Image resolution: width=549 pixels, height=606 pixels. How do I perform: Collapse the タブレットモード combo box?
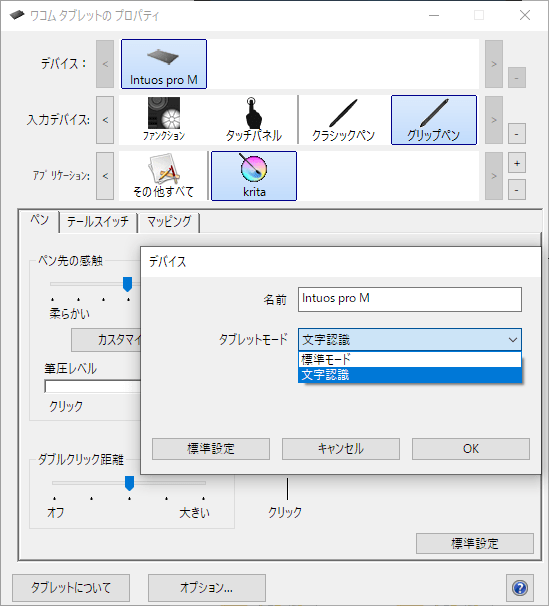point(410,340)
